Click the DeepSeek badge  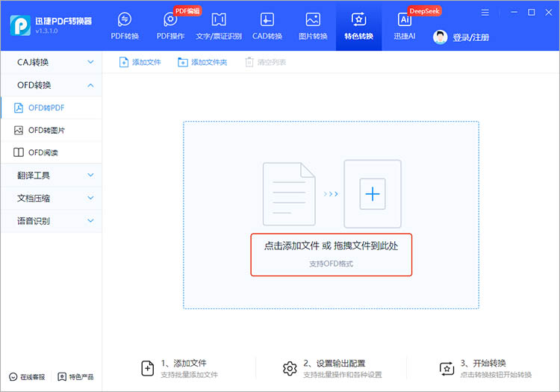(x=424, y=11)
